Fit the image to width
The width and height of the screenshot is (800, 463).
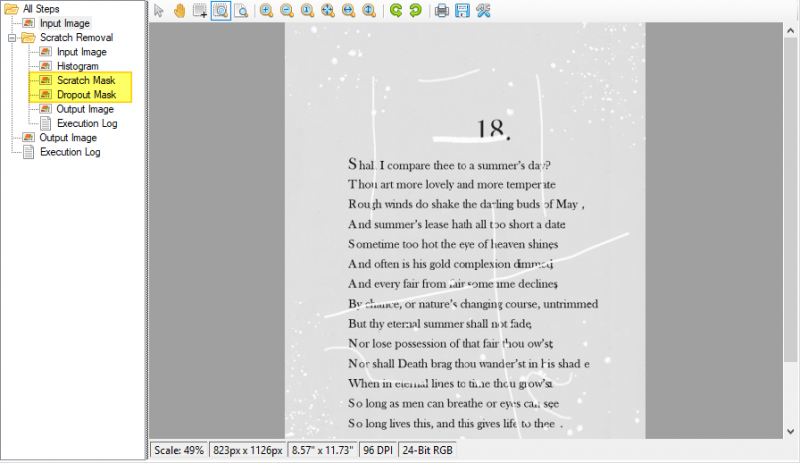click(x=348, y=11)
